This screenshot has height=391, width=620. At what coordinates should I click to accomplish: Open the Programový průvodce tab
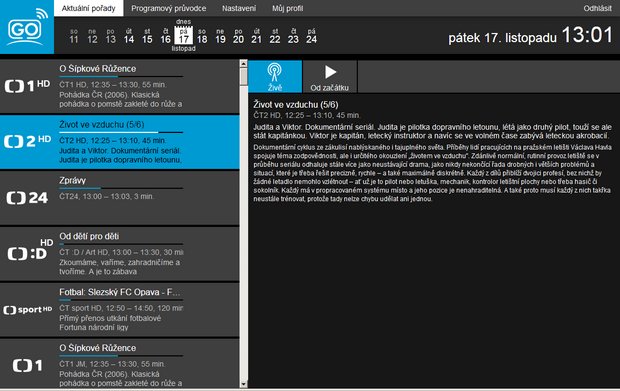click(x=168, y=8)
